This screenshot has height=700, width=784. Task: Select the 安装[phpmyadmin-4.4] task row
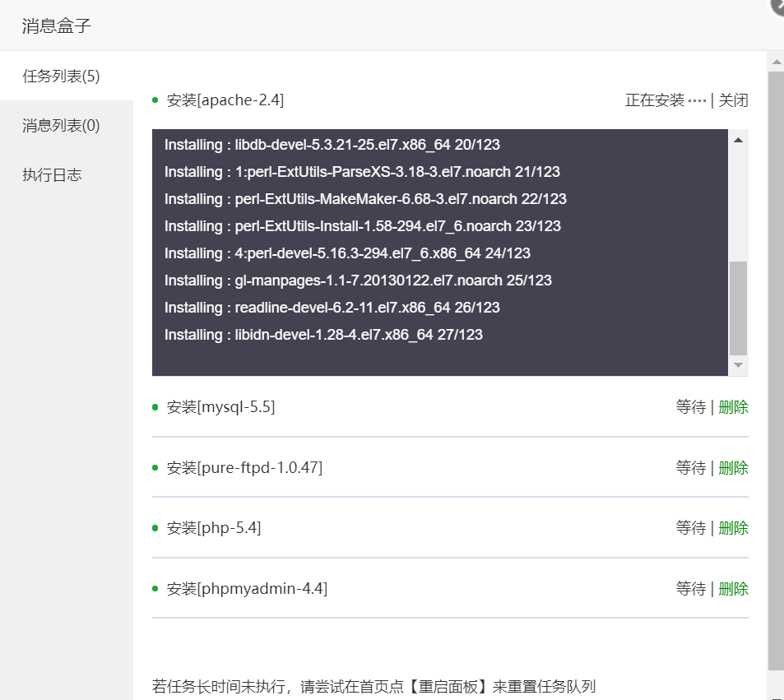(x=450, y=588)
